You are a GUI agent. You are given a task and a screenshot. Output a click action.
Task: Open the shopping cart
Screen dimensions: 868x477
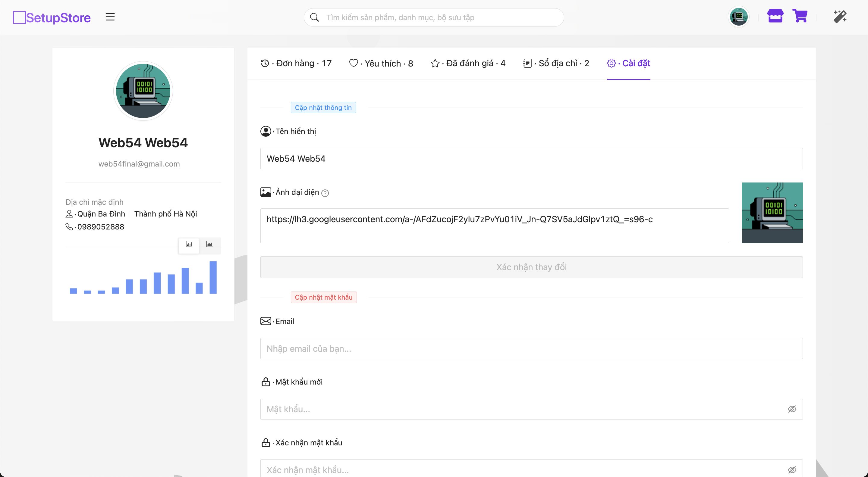(x=800, y=16)
